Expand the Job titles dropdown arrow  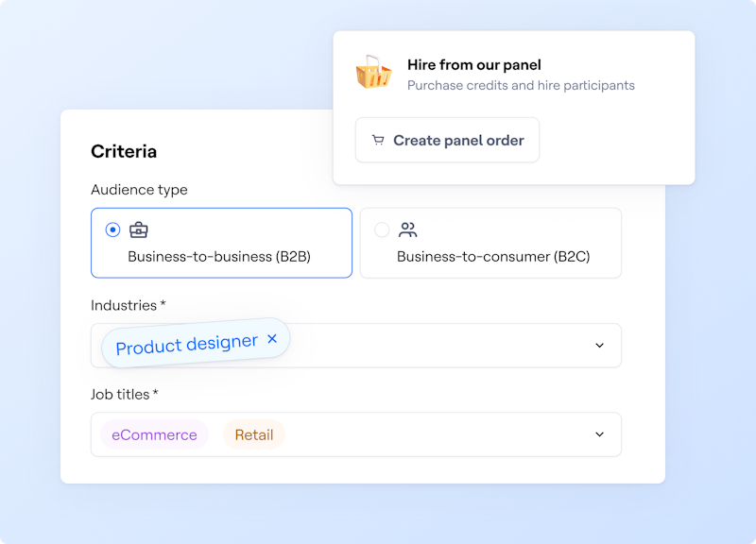coord(599,434)
